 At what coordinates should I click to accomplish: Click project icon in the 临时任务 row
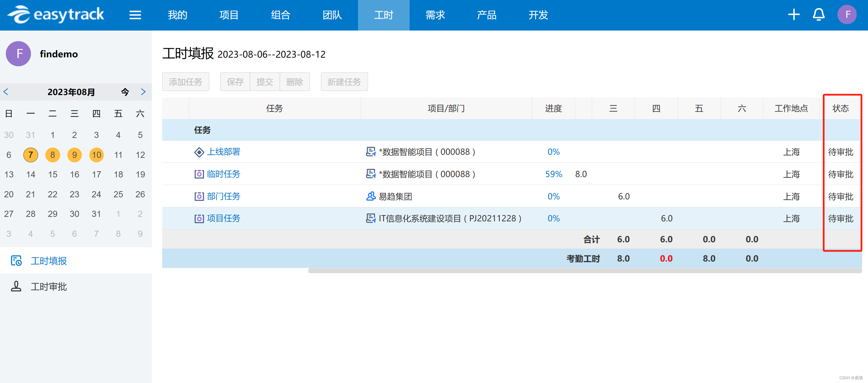tap(370, 174)
